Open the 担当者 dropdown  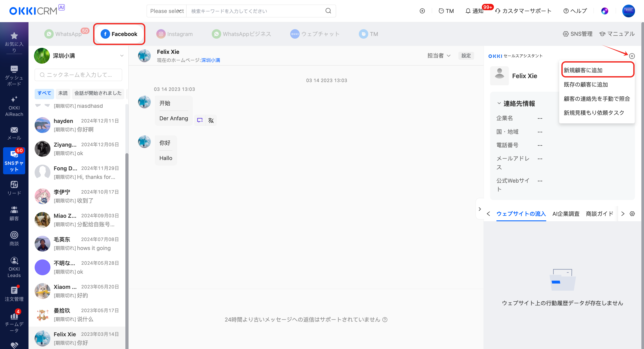(439, 56)
